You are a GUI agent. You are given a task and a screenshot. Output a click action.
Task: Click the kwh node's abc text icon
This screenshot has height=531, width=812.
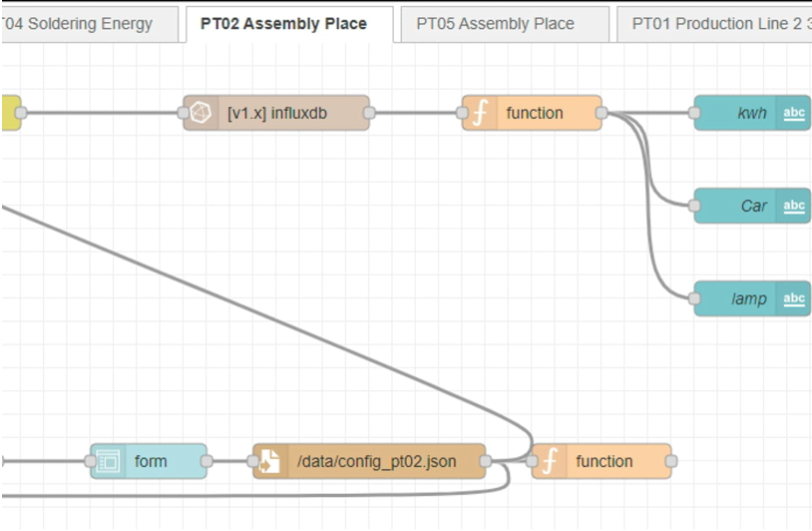(794, 113)
